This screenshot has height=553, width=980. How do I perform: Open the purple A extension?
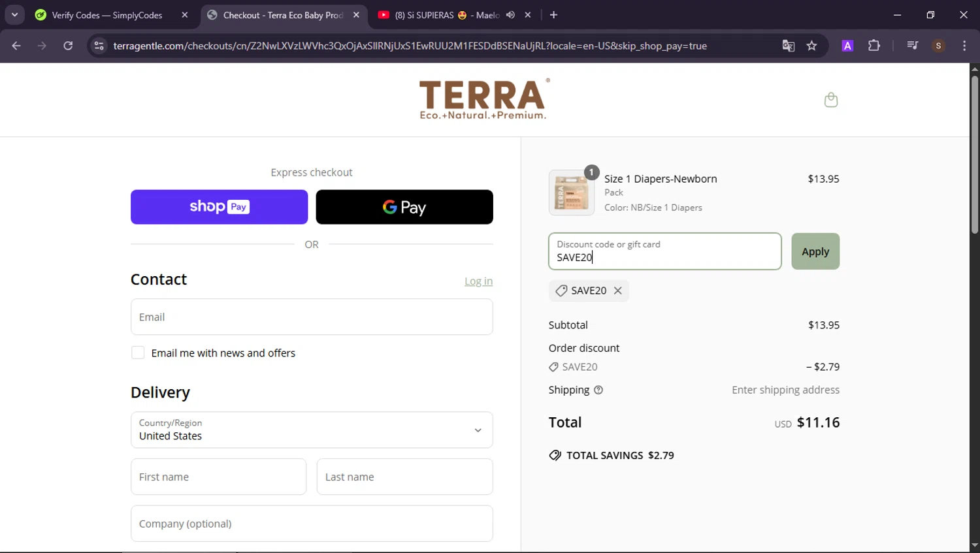click(847, 46)
